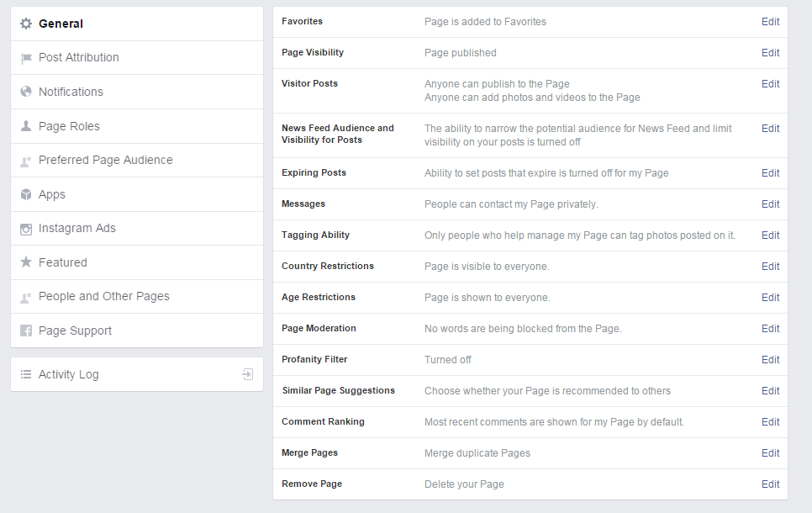Switch to Notifications settings
The height and width of the screenshot is (513, 812).
click(137, 92)
